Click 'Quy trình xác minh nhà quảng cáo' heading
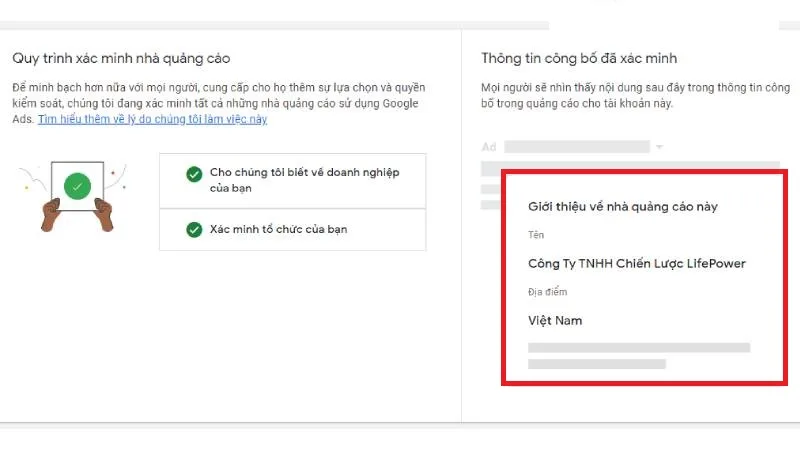 (x=121, y=59)
